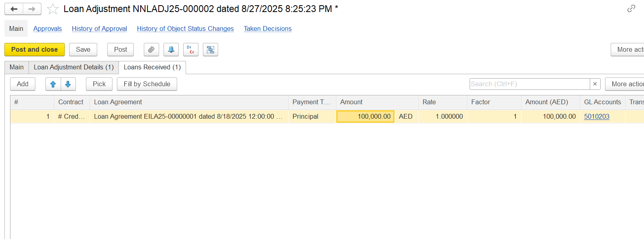The width and height of the screenshot is (644, 239).
Task: Click the back navigation arrow
Action: coord(14,9)
